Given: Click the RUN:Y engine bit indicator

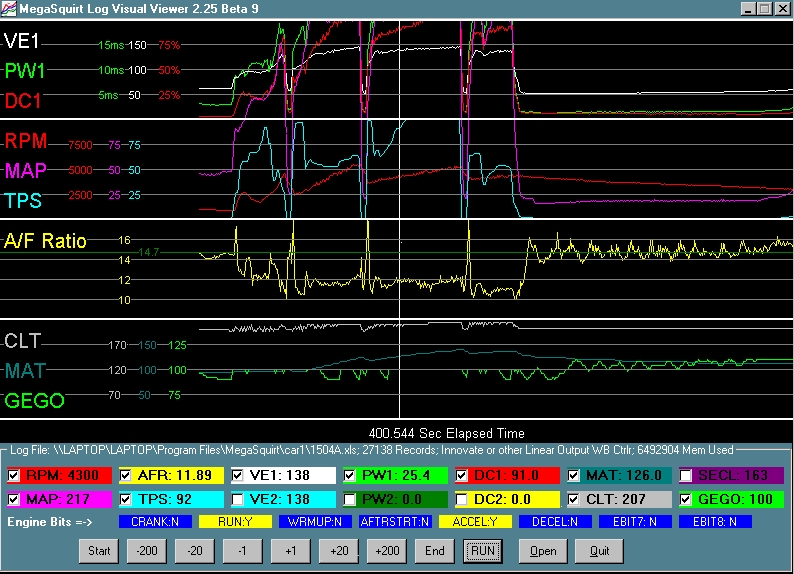Looking at the screenshot, I should click(x=235, y=522).
